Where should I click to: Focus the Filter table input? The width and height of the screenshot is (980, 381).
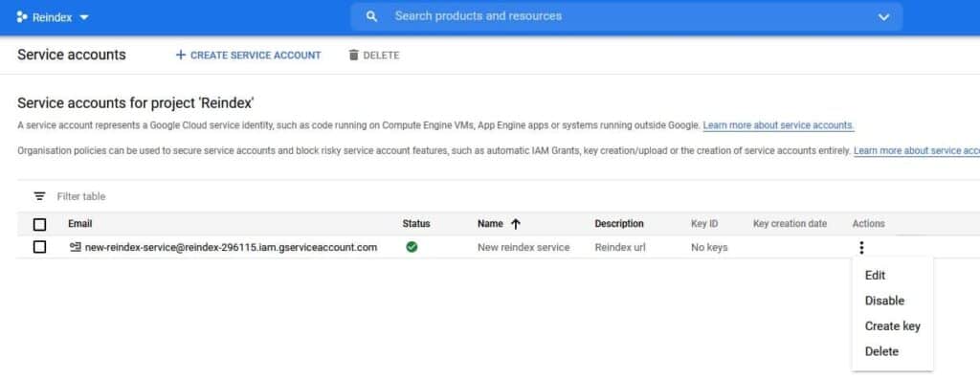(81, 196)
